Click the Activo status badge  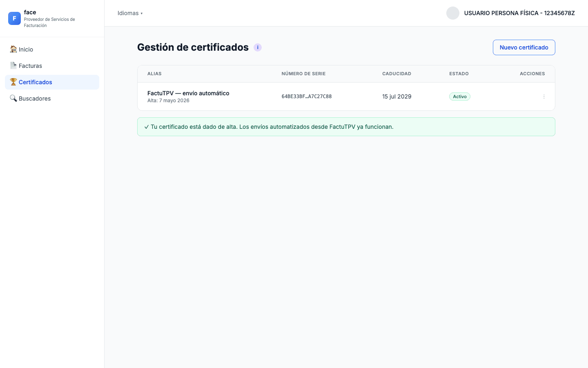point(460,96)
